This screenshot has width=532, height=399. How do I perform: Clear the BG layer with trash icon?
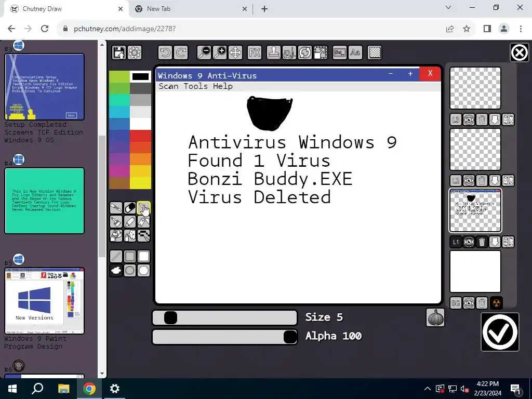click(x=482, y=303)
